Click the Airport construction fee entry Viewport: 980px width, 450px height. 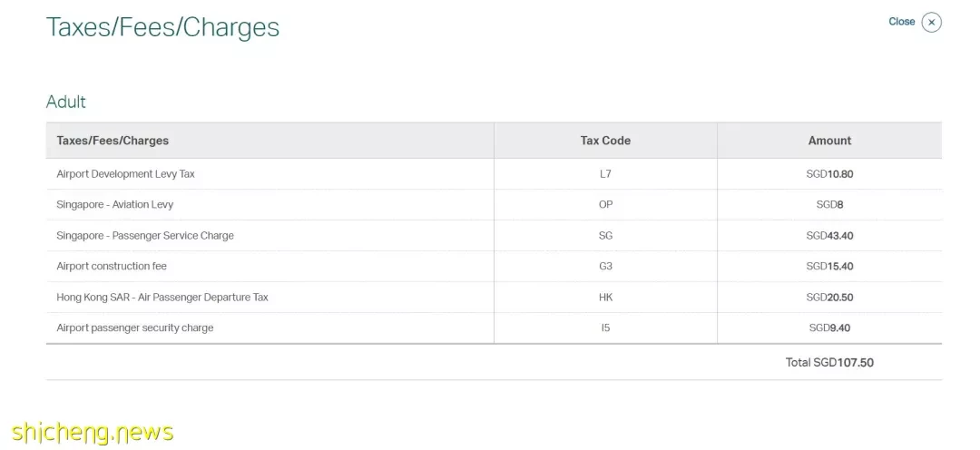coord(112,266)
